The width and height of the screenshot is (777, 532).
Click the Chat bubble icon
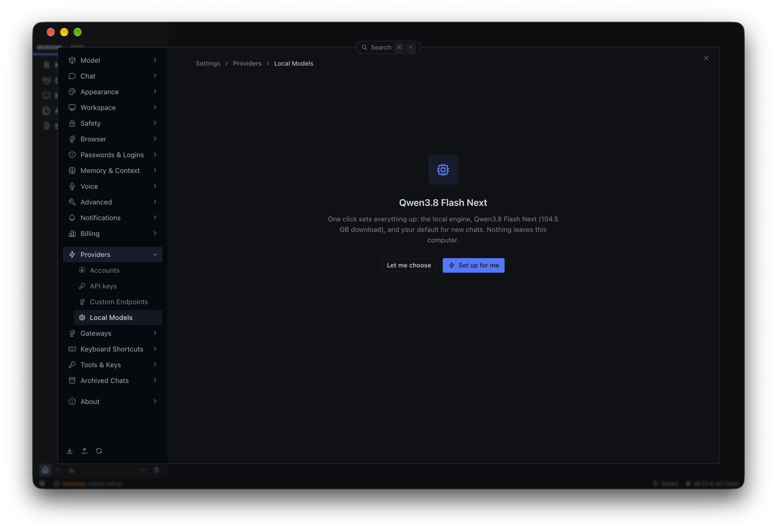click(72, 76)
